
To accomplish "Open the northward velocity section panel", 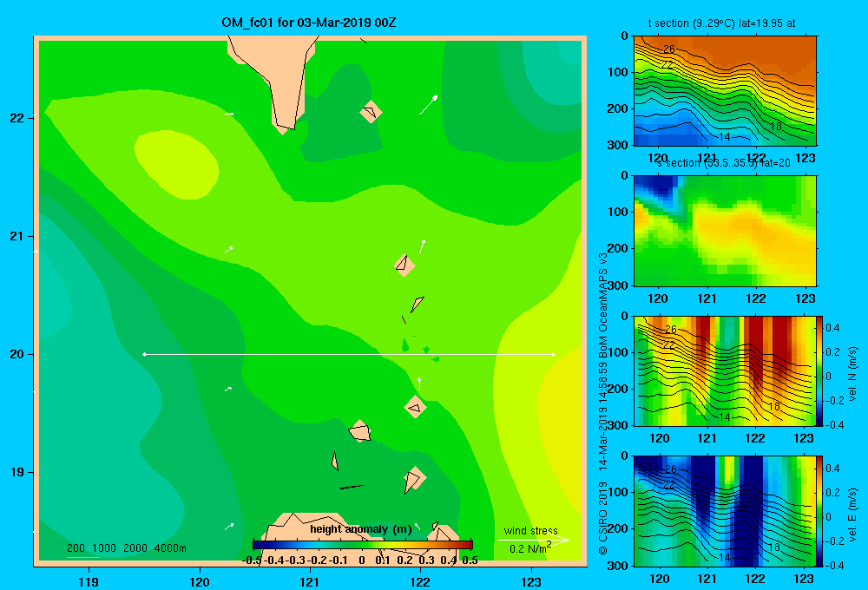I will [725, 370].
